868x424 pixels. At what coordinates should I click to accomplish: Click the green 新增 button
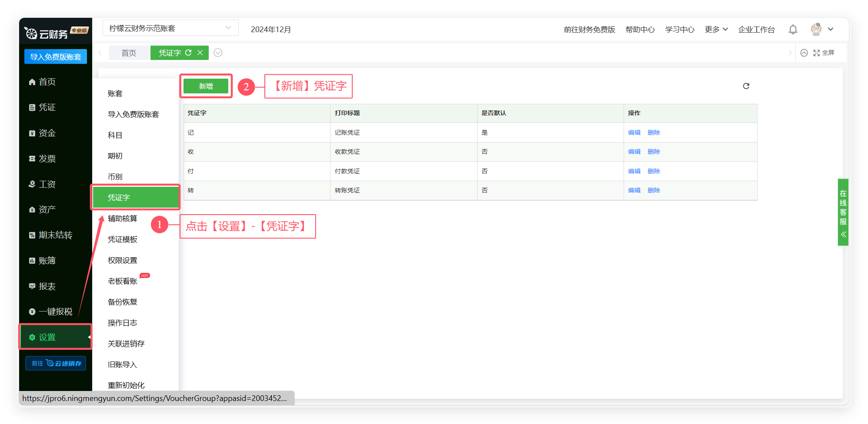point(206,86)
